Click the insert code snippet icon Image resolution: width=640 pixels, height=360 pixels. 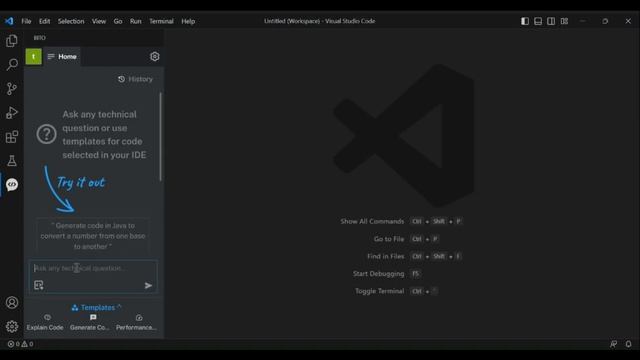(39, 285)
